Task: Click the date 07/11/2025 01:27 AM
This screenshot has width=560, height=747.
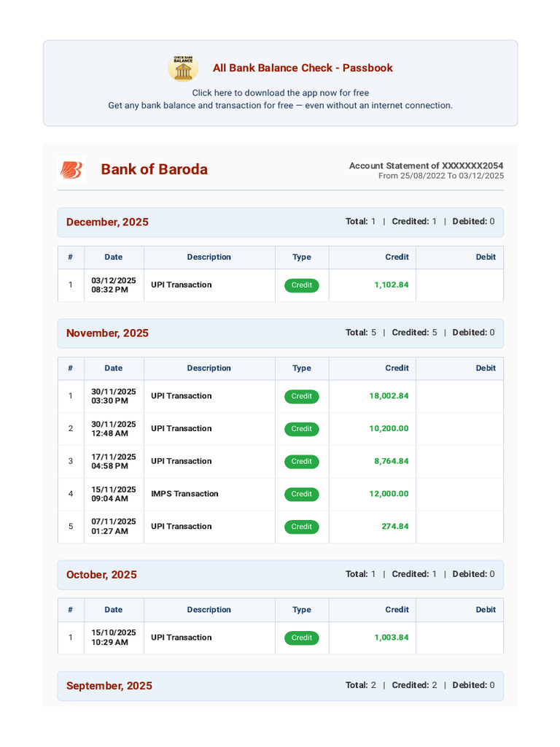Action: (x=114, y=527)
